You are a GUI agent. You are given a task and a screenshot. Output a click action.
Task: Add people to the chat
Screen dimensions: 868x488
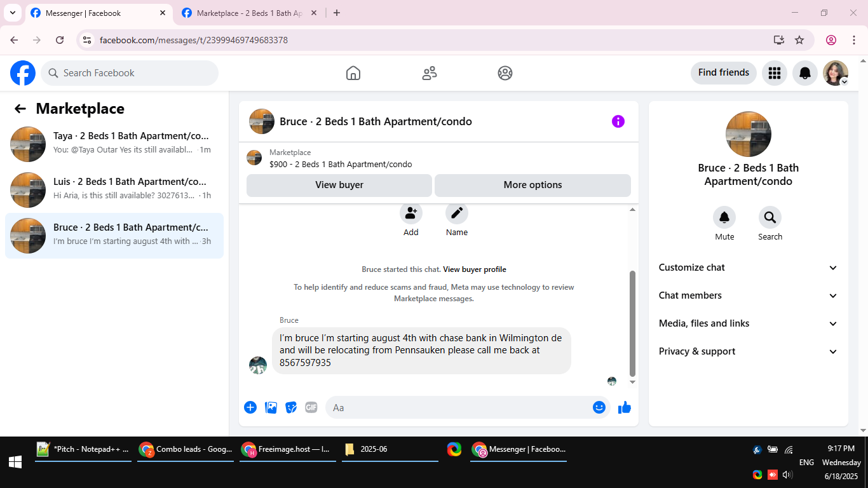411,213
